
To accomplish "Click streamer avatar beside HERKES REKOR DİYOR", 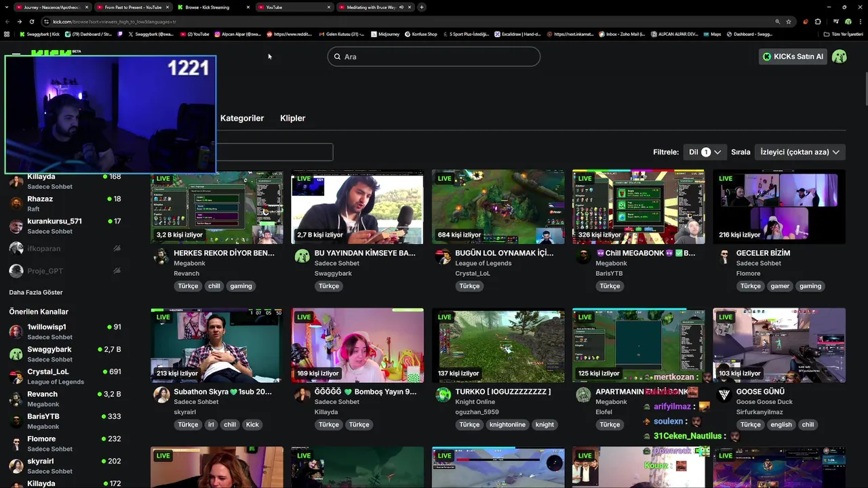I will (161, 256).
